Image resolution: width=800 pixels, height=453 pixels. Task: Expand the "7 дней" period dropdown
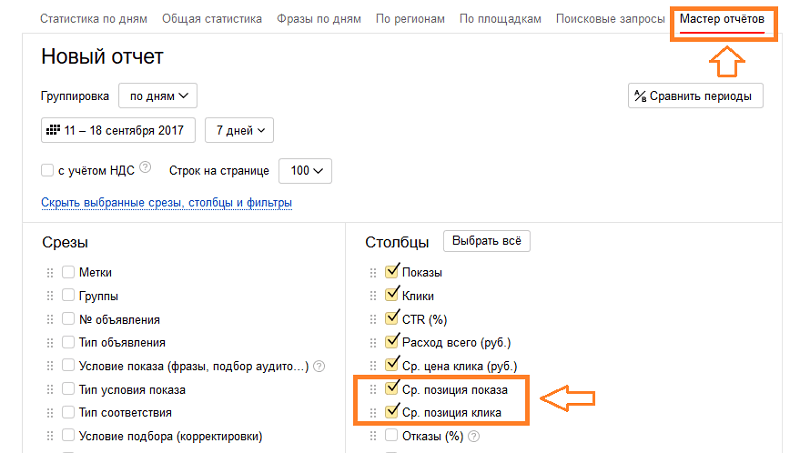click(x=239, y=131)
